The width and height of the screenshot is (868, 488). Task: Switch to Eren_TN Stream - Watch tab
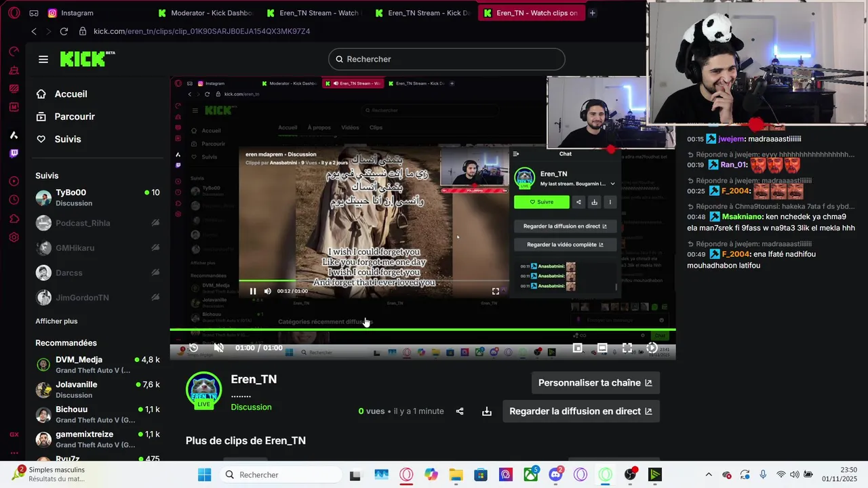(x=314, y=13)
